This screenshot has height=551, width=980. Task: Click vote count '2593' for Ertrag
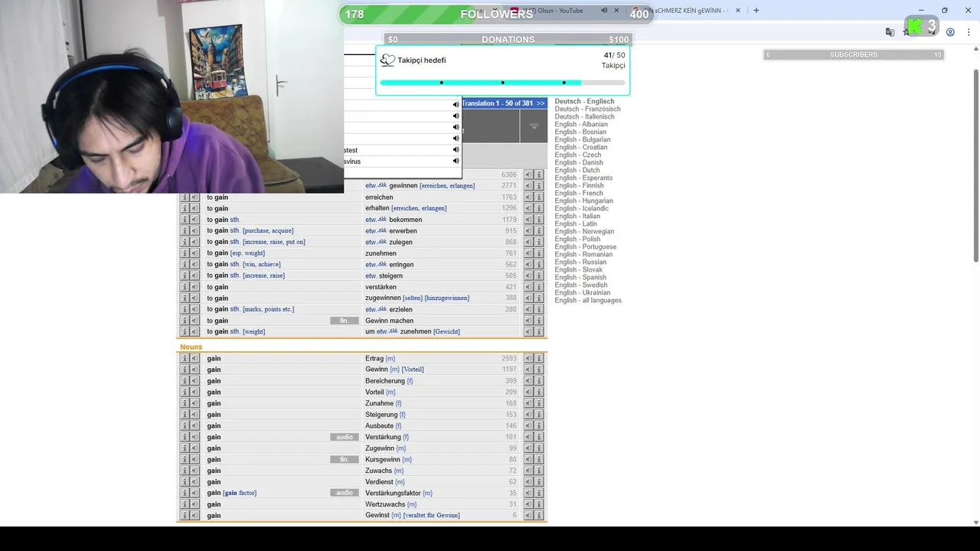click(509, 358)
